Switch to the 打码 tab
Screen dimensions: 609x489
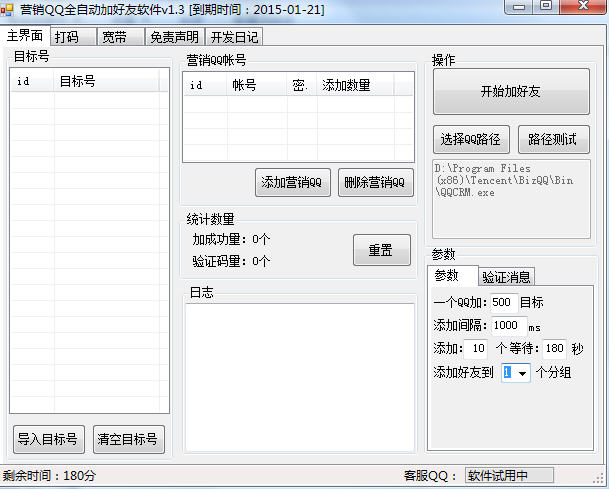tap(67, 37)
